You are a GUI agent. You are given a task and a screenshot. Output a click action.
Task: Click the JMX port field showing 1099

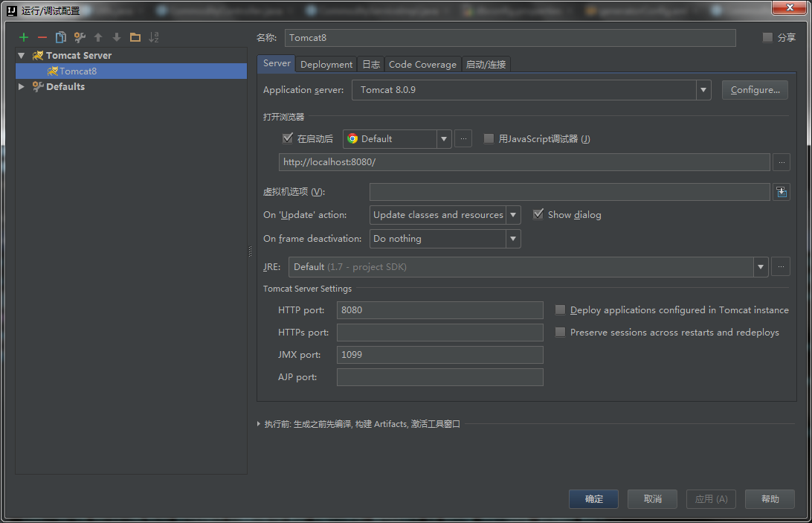click(x=439, y=355)
